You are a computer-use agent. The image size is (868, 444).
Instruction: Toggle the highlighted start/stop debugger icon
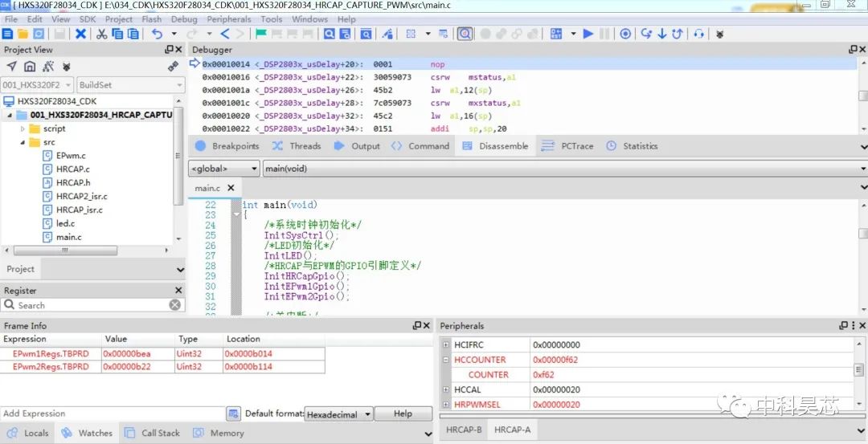pyautogui.click(x=465, y=34)
